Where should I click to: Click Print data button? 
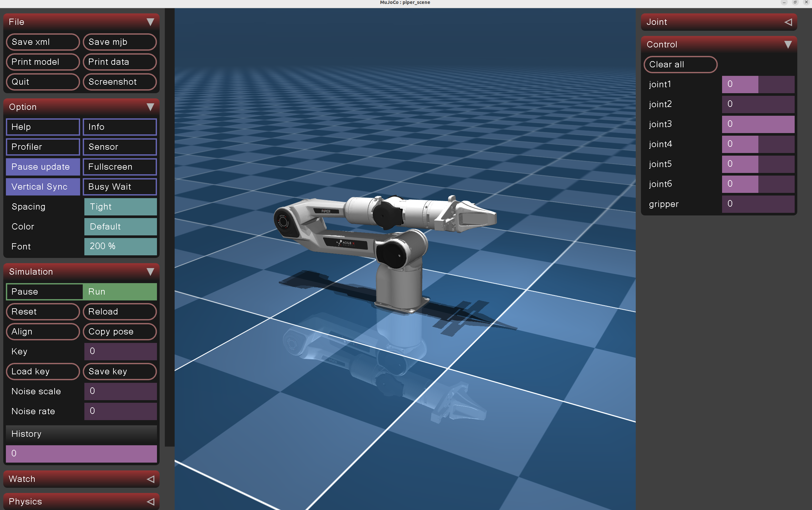point(120,62)
